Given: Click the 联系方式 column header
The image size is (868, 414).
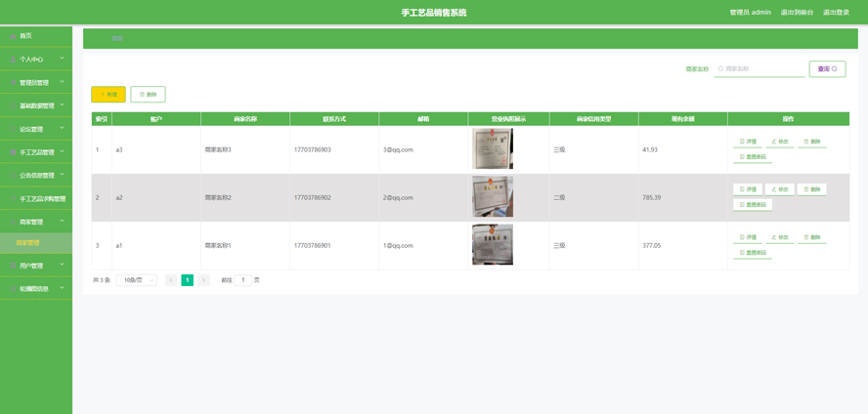Looking at the screenshot, I should pos(334,119).
